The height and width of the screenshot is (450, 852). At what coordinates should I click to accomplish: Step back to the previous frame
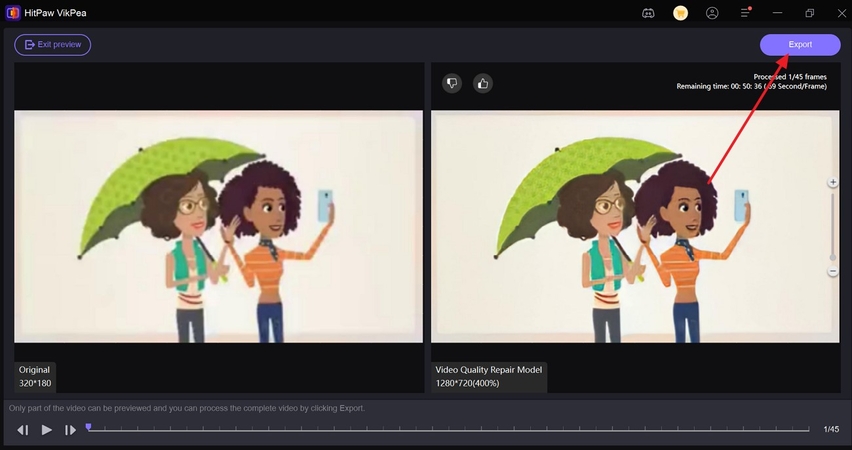pyautogui.click(x=22, y=430)
